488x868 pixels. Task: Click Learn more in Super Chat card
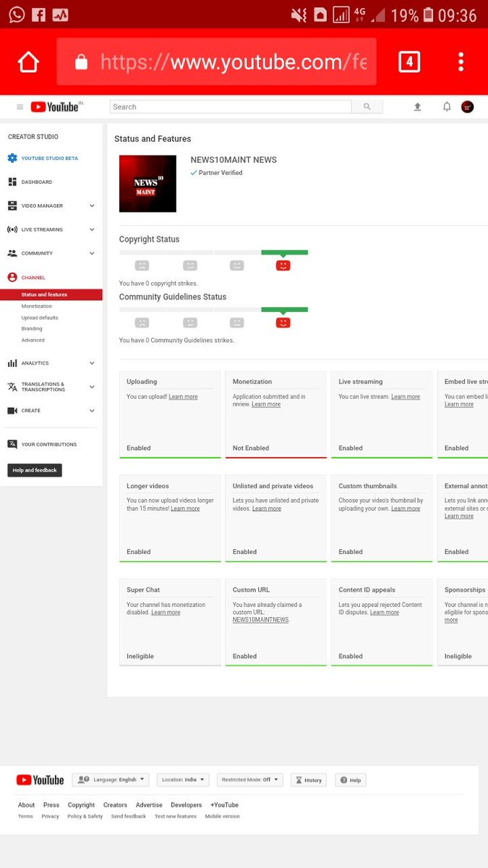pos(166,612)
